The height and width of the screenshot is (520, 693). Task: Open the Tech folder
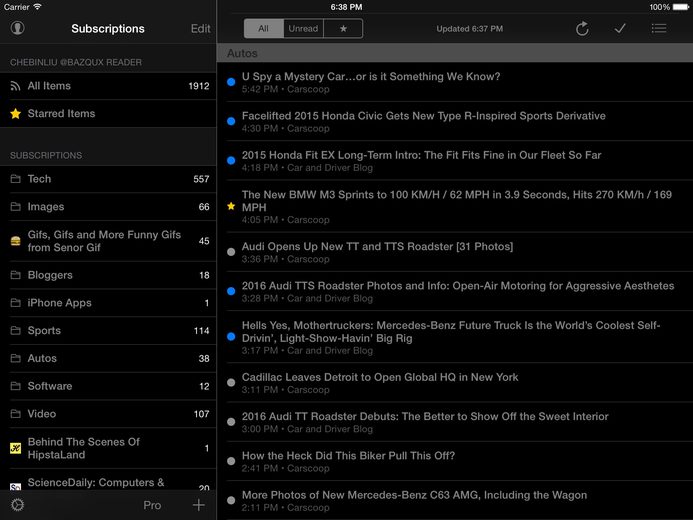point(108,179)
